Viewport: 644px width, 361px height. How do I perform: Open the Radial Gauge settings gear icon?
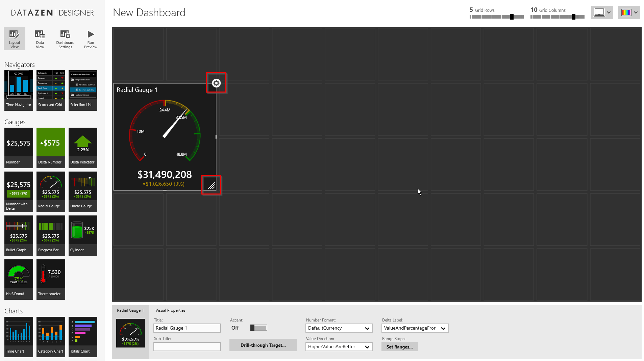(216, 83)
